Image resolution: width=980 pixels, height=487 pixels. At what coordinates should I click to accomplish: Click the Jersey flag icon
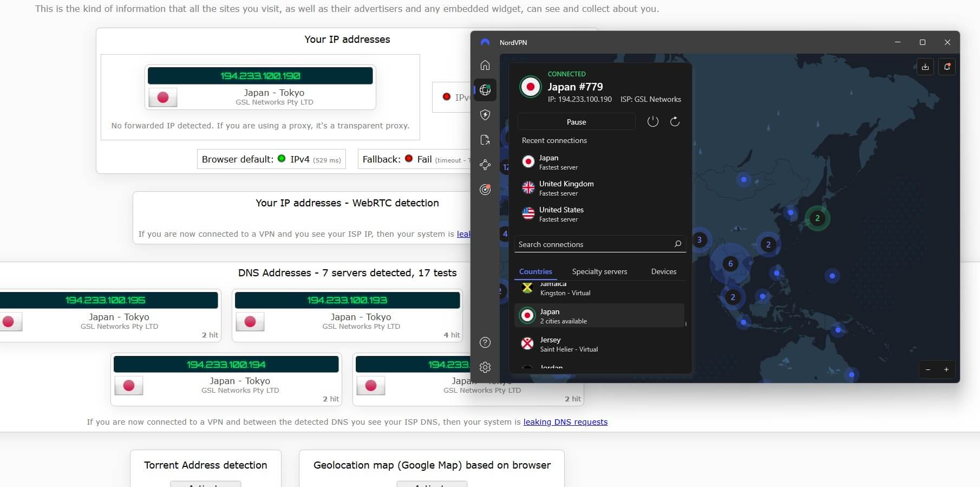coord(527,343)
